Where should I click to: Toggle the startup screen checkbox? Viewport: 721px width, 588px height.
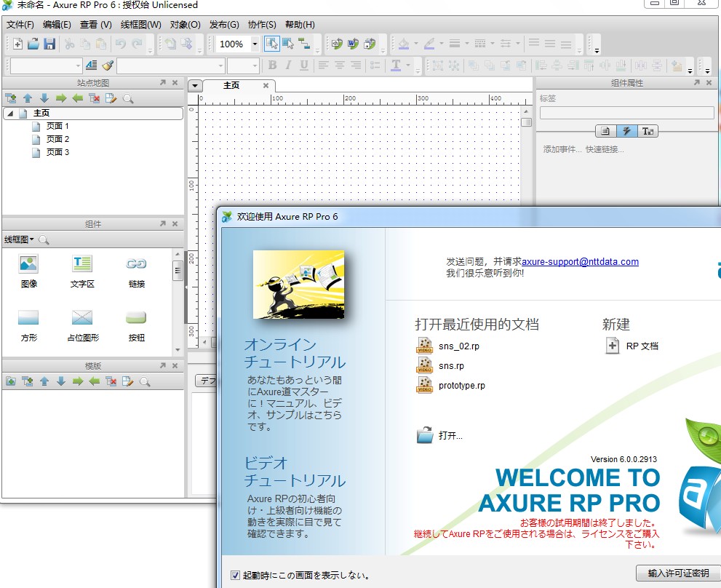(x=235, y=575)
